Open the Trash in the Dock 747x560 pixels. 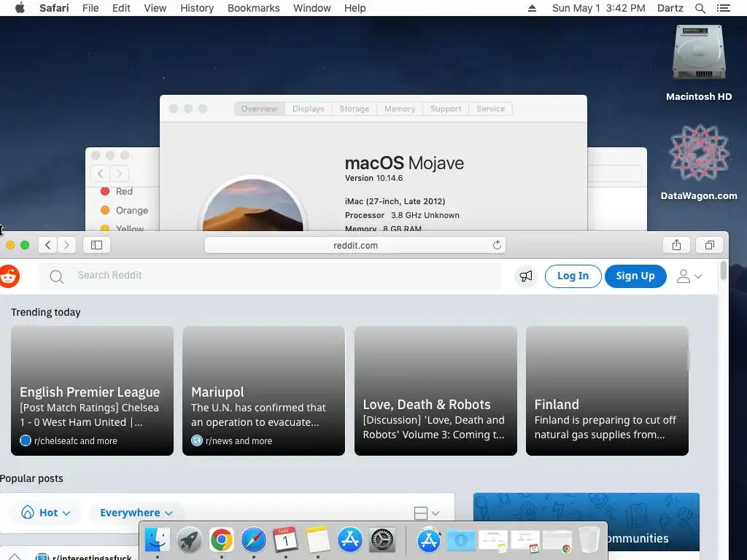tap(589, 540)
